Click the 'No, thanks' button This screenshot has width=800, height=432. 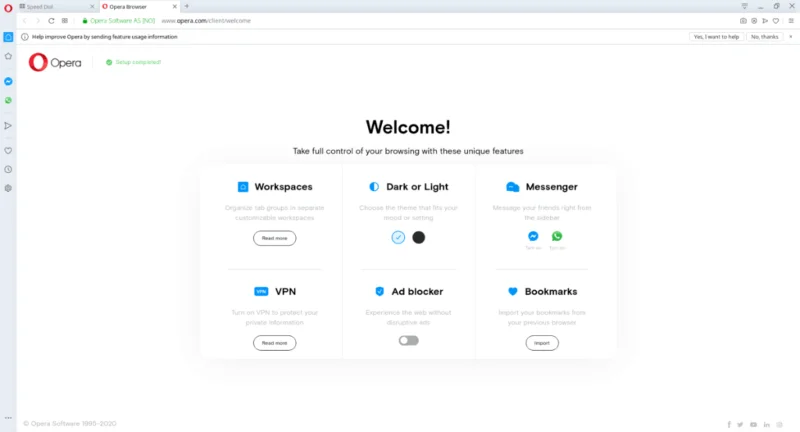764,37
